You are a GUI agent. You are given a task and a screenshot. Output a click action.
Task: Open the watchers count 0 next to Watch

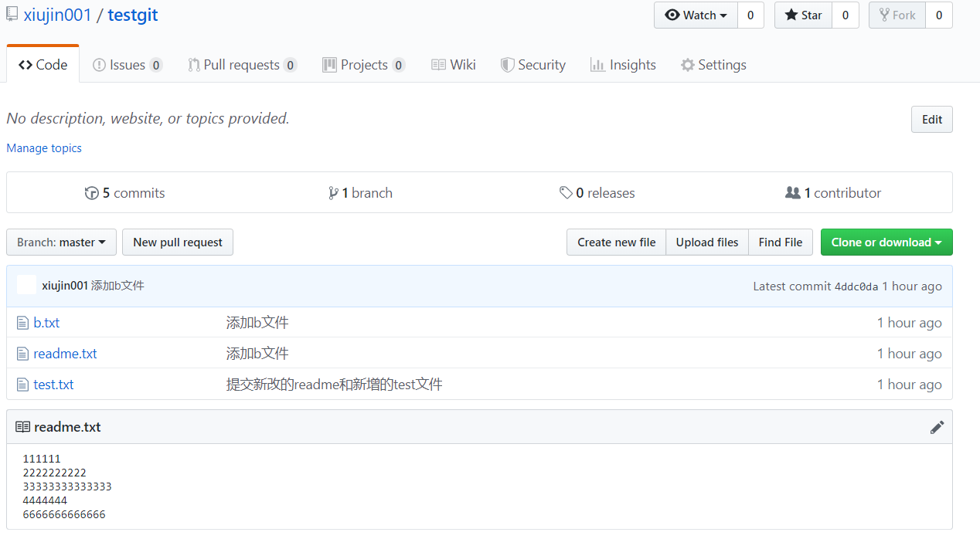pos(750,15)
